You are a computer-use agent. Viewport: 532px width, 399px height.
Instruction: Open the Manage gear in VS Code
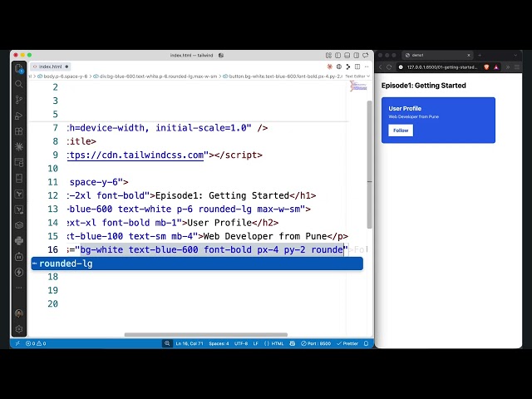[x=19, y=329]
